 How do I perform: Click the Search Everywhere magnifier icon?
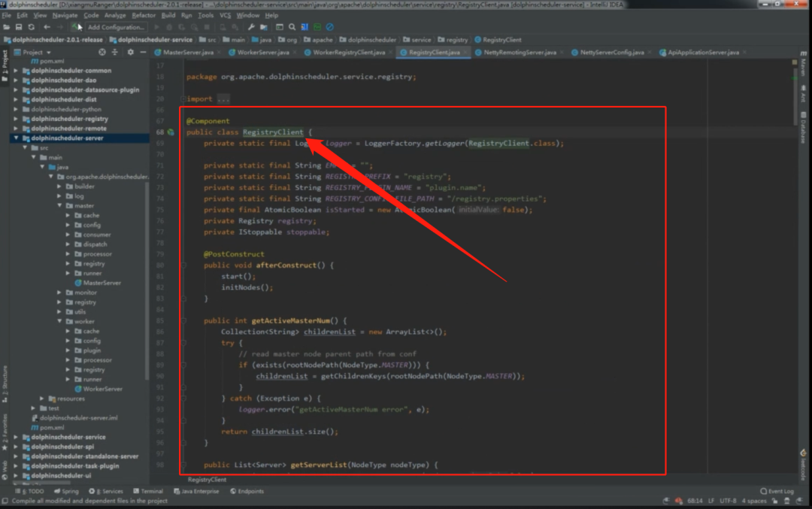click(x=292, y=27)
